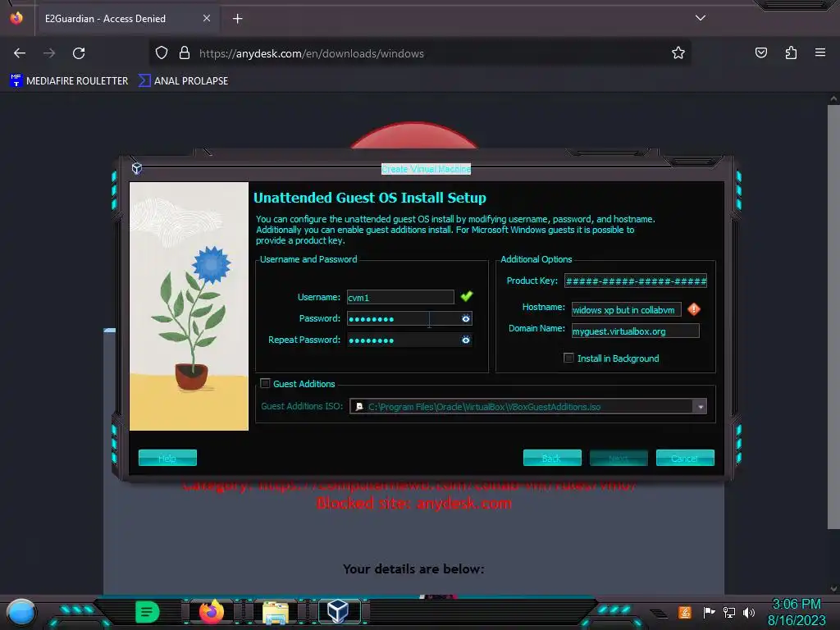
Task: Click the Create Virtual Machine title text
Action: [x=426, y=169]
